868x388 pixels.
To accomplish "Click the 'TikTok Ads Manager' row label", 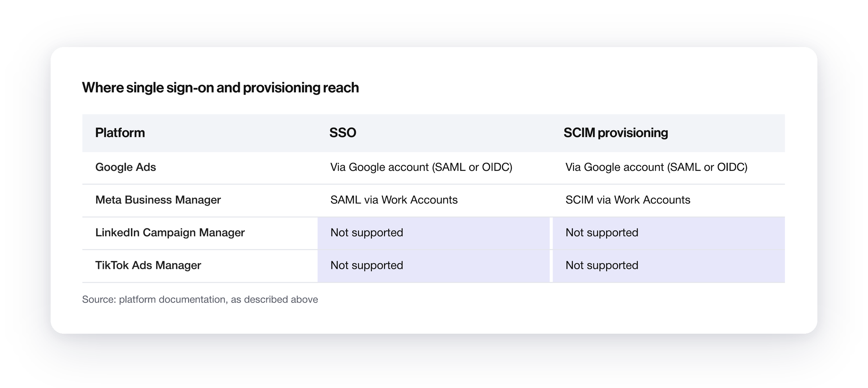I will pos(148,265).
